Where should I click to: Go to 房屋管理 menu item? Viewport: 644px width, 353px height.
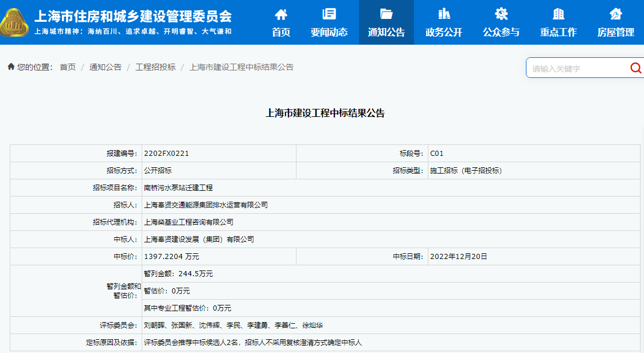click(x=616, y=32)
